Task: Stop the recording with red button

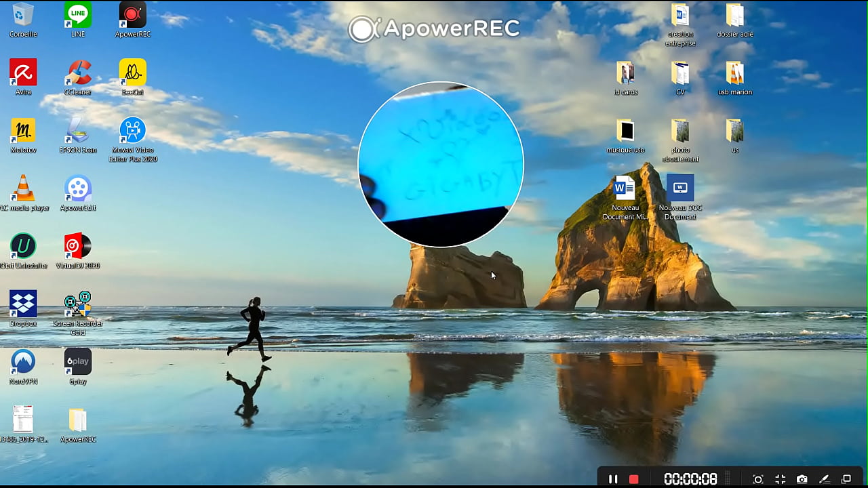Action: pos(634,479)
